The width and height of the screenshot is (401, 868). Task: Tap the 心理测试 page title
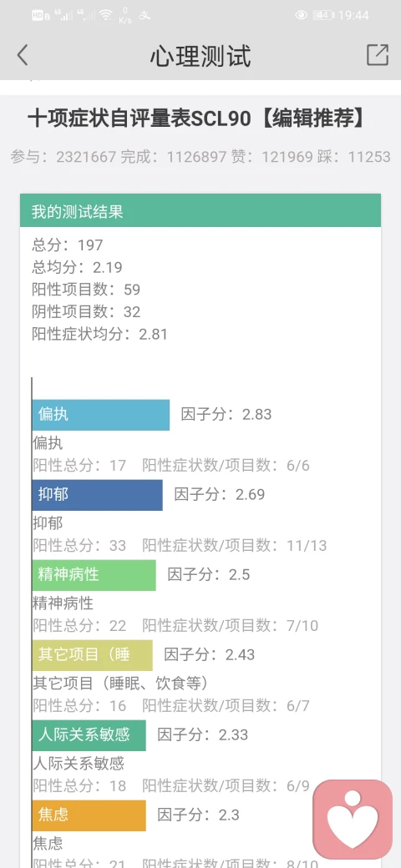pyautogui.click(x=200, y=56)
